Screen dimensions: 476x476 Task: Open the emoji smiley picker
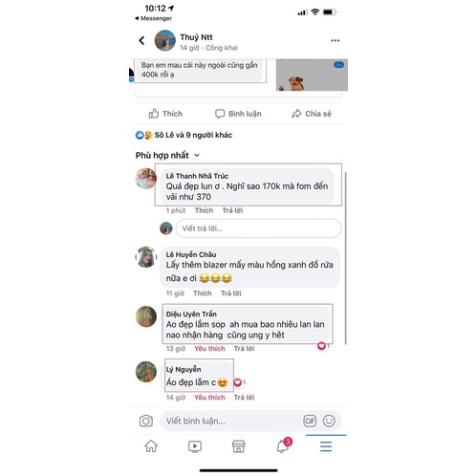[329, 421]
